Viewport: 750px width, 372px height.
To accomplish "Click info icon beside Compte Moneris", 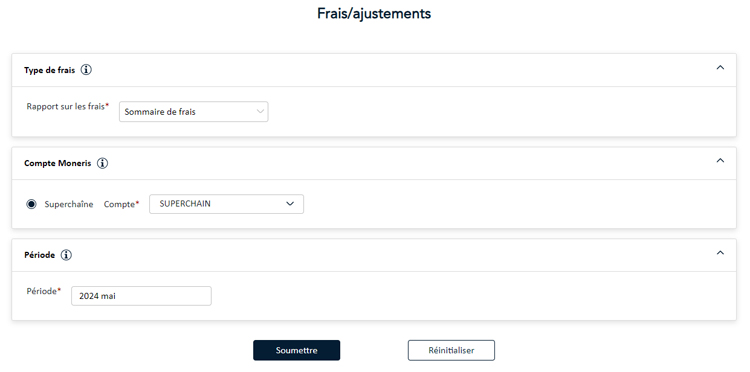I will [102, 163].
